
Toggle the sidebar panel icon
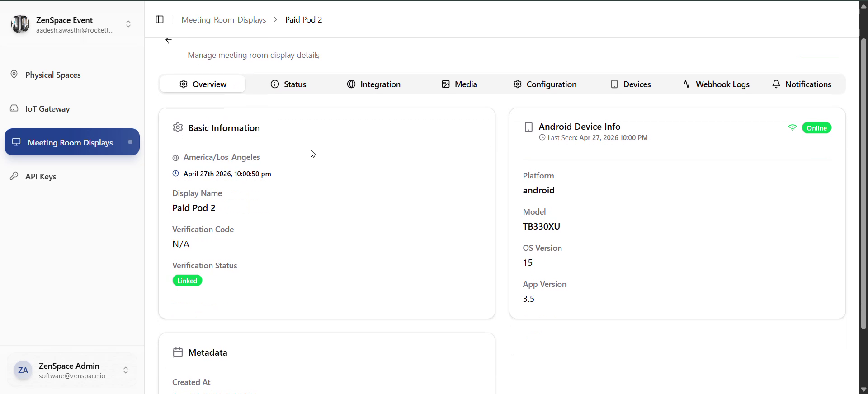click(160, 19)
